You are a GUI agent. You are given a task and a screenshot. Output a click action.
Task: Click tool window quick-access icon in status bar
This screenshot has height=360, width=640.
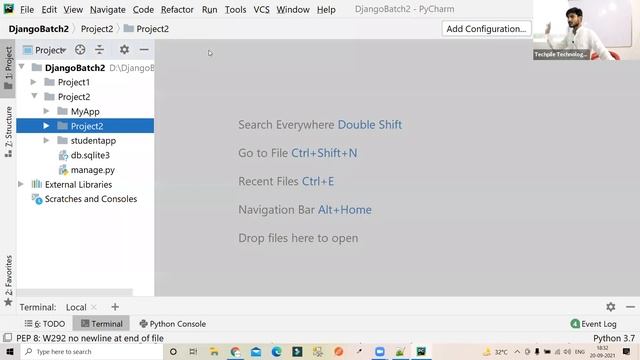tap(7, 338)
